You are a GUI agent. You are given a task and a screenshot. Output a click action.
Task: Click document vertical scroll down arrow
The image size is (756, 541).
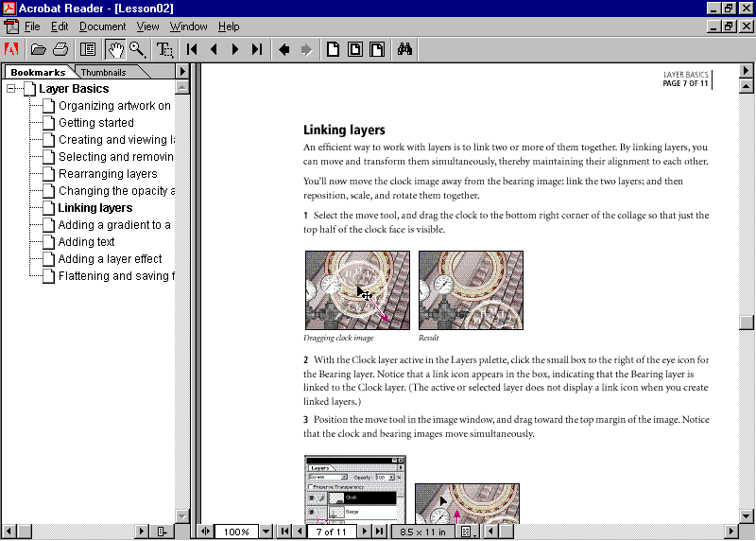coord(746,515)
